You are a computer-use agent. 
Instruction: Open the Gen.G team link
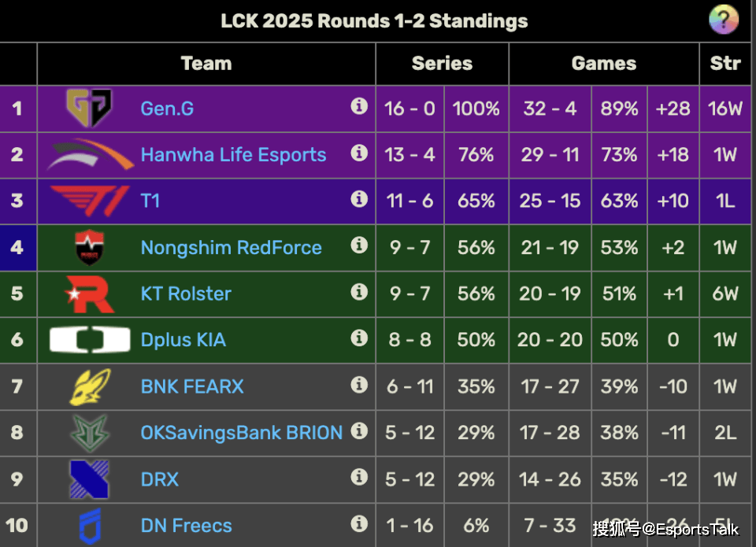(x=167, y=109)
